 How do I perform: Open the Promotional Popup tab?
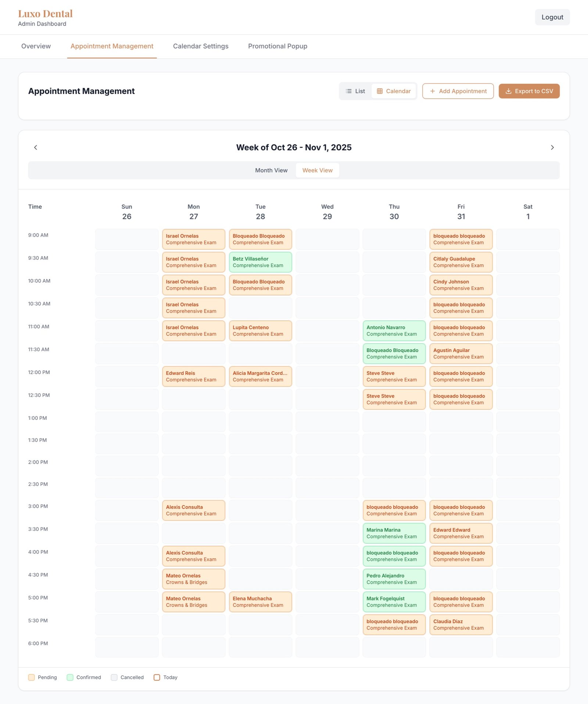[x=277, y=46]
